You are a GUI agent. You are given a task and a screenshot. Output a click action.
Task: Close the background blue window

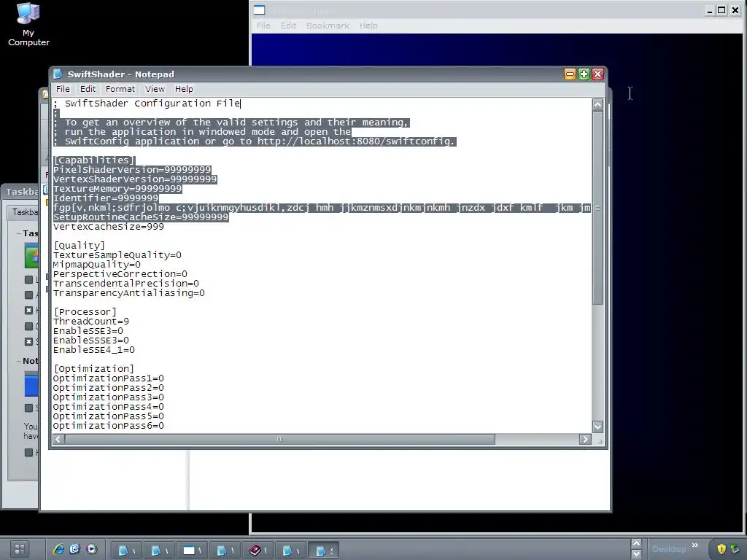pyautogui.click(x=735, y=10)
